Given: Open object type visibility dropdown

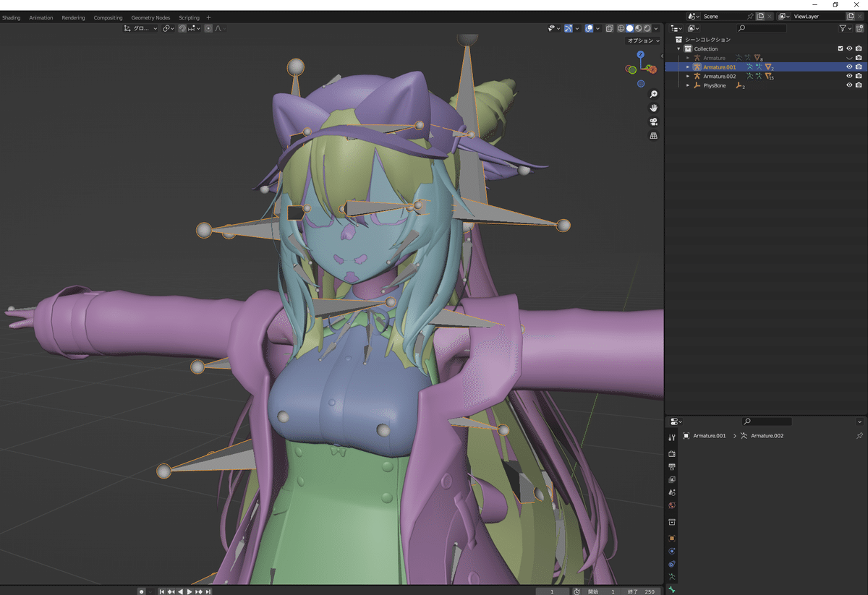Looking at the screenshot, I should pyautogui.click(x=555, y=28).
